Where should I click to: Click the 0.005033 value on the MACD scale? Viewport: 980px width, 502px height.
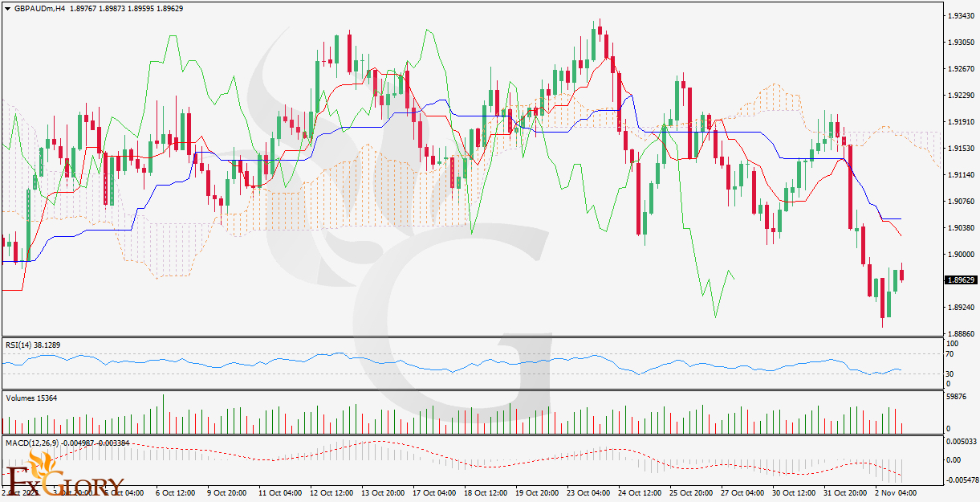(x=961, y=441)
